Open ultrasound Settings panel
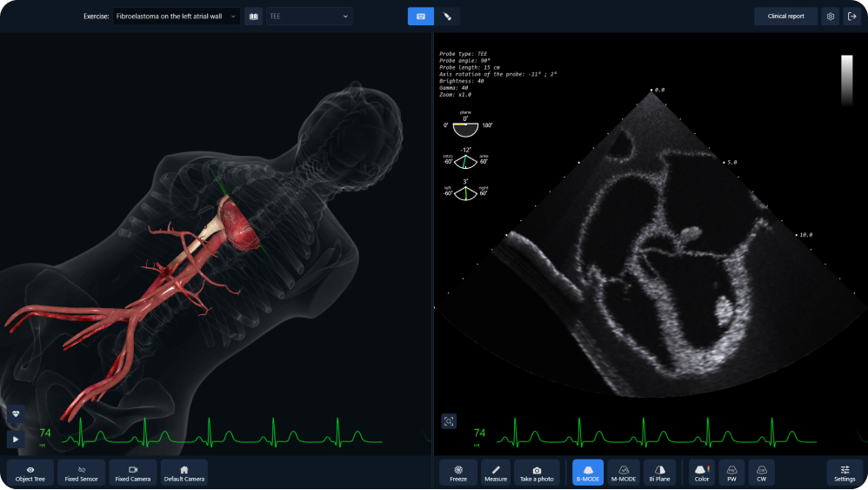This screenshot has height=490, width=868. click(845, 473)
